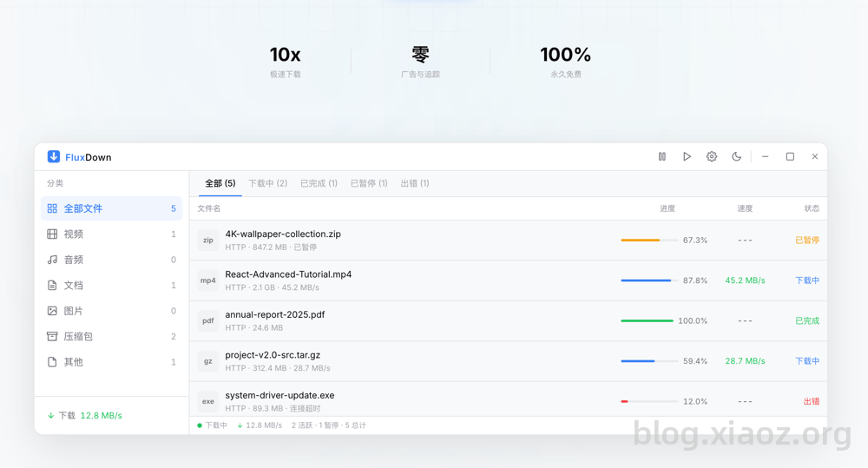Click the red progress bar at 12.0%
Image resolution: width=868 pixels, height=468 pixels.
tap(648, 401)
